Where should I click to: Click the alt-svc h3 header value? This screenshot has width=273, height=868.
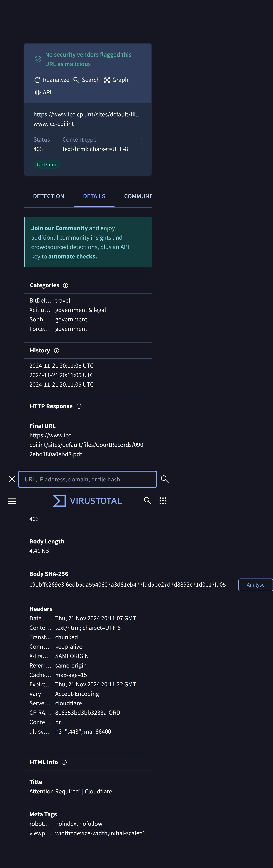pyautogui.click(x=83, y=731)
